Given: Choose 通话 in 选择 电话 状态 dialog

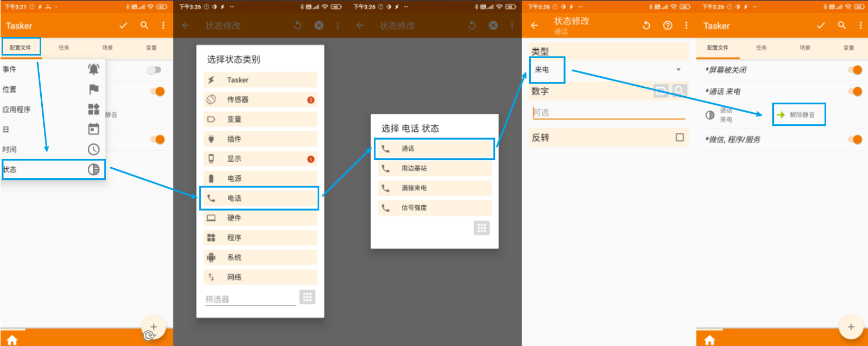Looking at the screenshot, I should pos(435,149).
